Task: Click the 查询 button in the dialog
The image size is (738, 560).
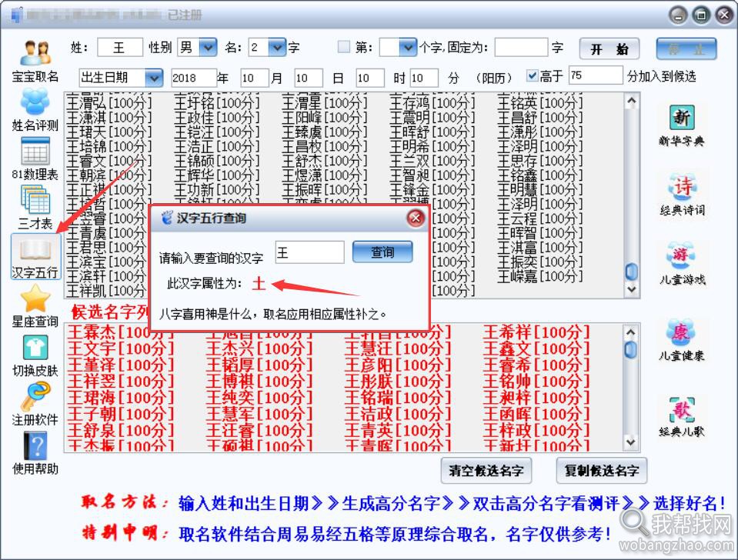Action: (x=382, y=252)
